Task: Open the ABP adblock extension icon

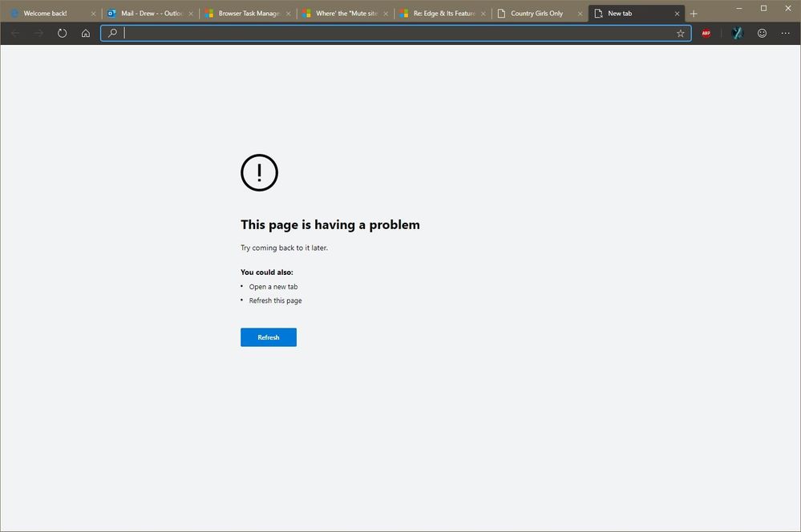Action: click(706, 33)
